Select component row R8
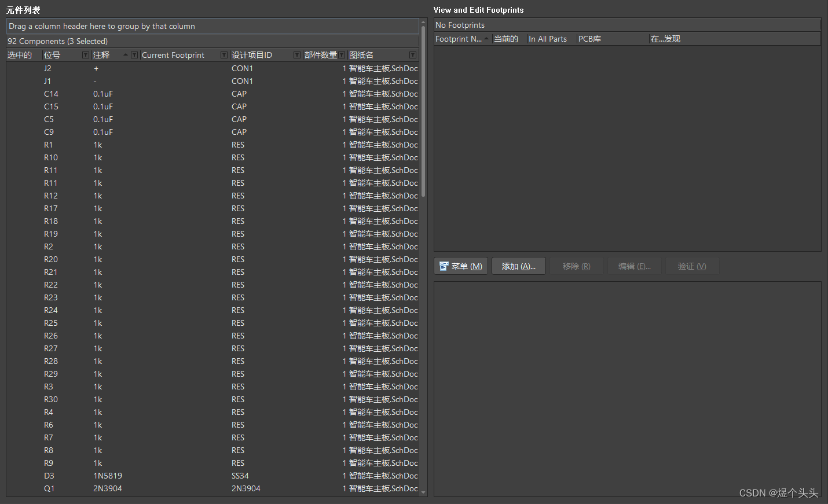828x504 pixels. [213, 450]
